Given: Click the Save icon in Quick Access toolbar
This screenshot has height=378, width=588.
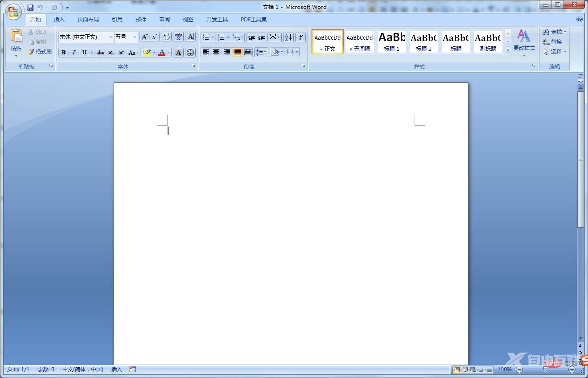Looking at the screenshot, I should tap(30, 8).
